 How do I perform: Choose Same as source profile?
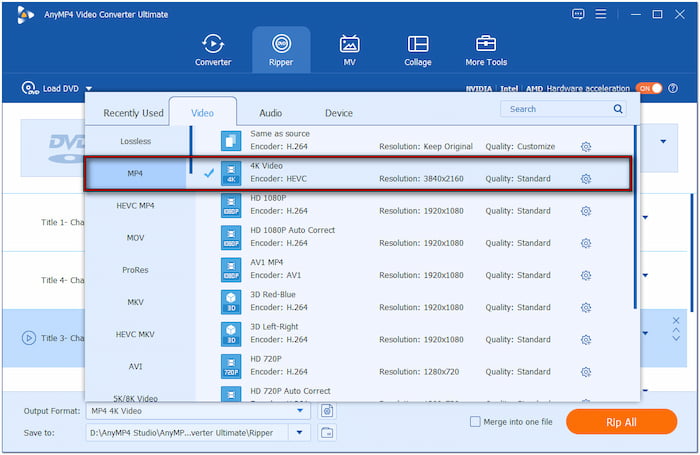[x=414, y=140]
